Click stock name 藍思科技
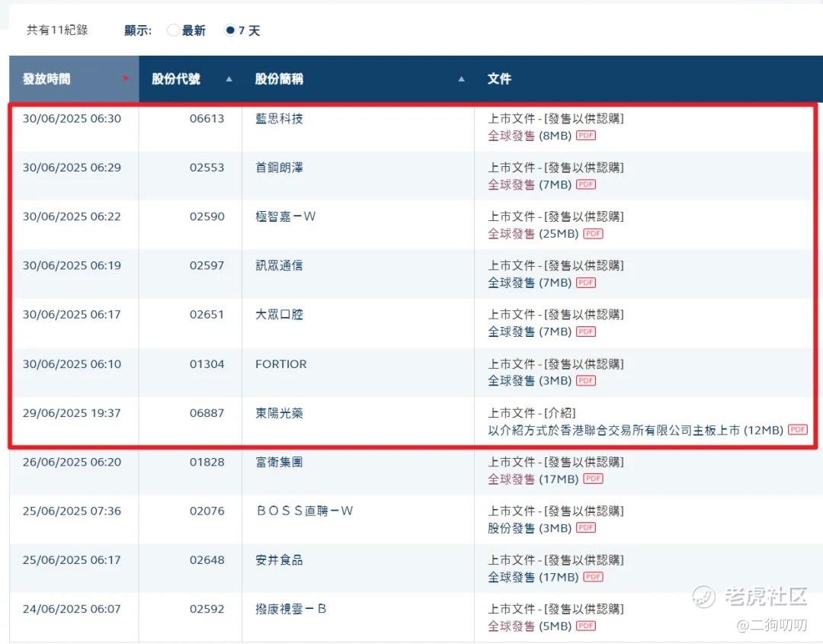The width and height of the screenshot is (823, 644). pos(279,119)
